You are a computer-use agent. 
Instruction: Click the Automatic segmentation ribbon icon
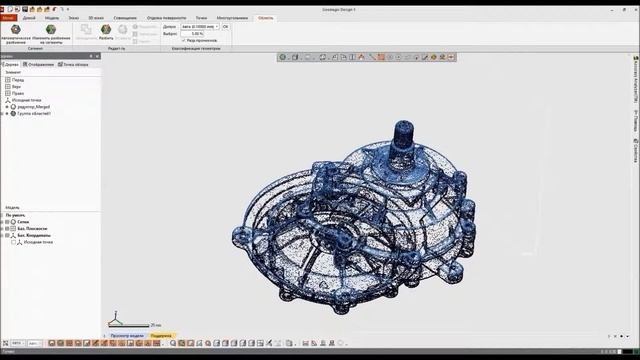[x=16, y=29]
